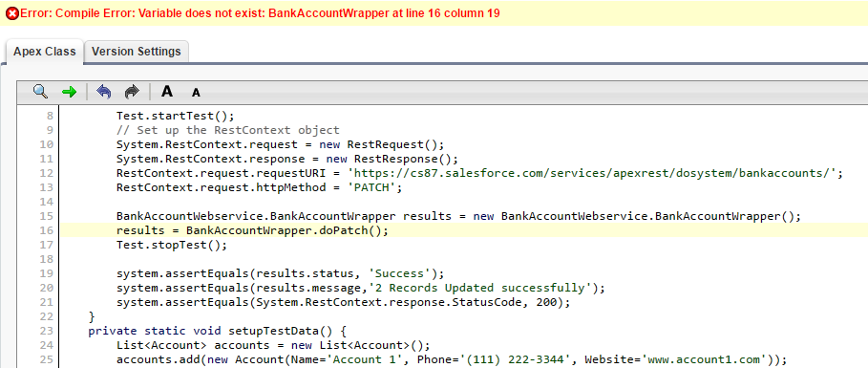The width and height of the screenshot is (868, 368).
Task: Click line number 22 in gutter
Action: pyautogui.click(x=47, y=316)
